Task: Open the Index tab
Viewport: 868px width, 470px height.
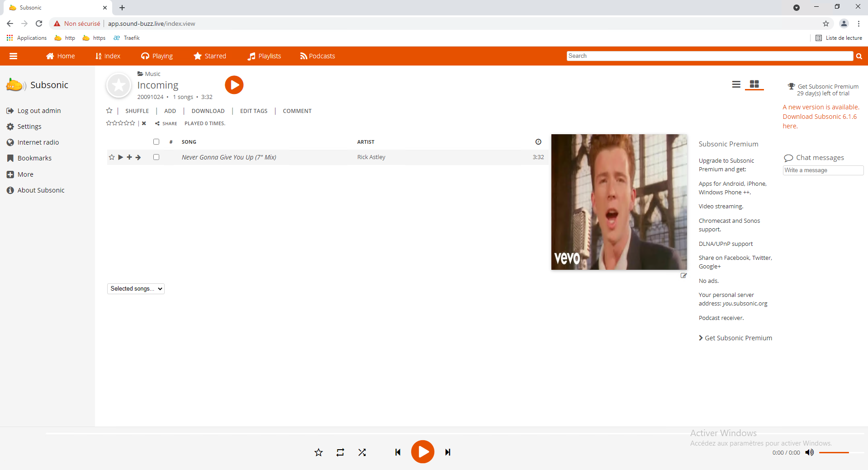Action: click(x=108, y=56)
